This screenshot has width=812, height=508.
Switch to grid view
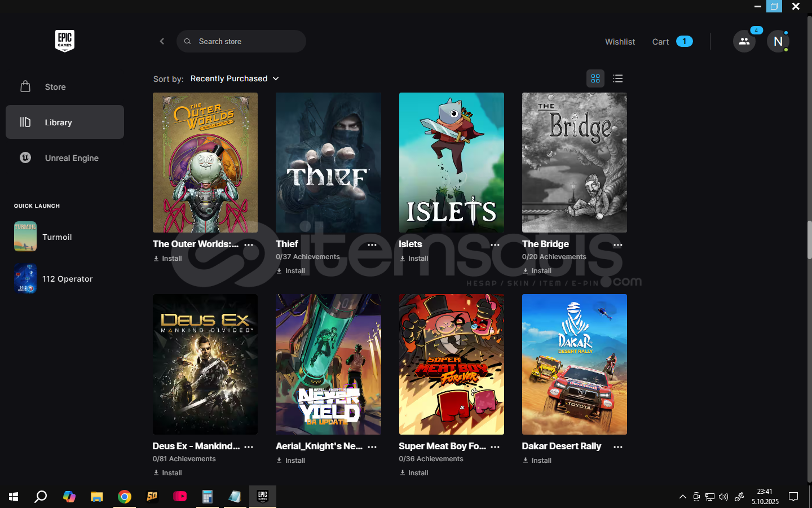[x=595, y=78]
